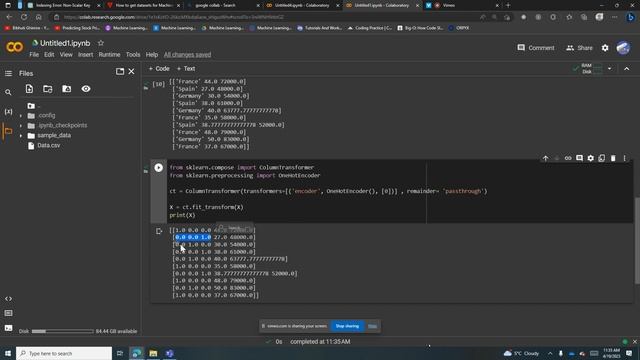Open cell settings gear in cell toolbar

(591, 158)
